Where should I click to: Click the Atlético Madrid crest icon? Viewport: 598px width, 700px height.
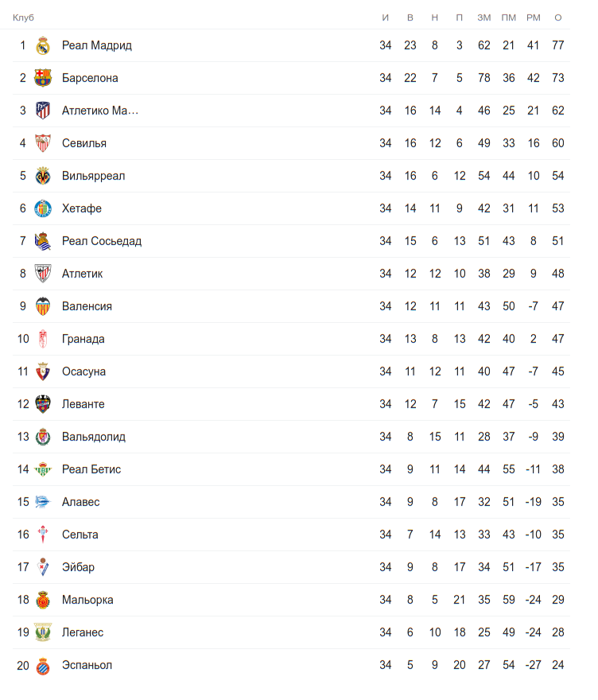43,111
